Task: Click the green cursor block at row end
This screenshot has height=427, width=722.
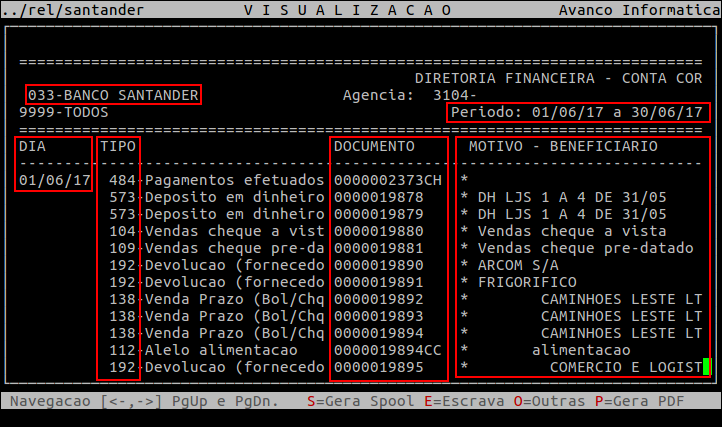Action: pos(706,367)
